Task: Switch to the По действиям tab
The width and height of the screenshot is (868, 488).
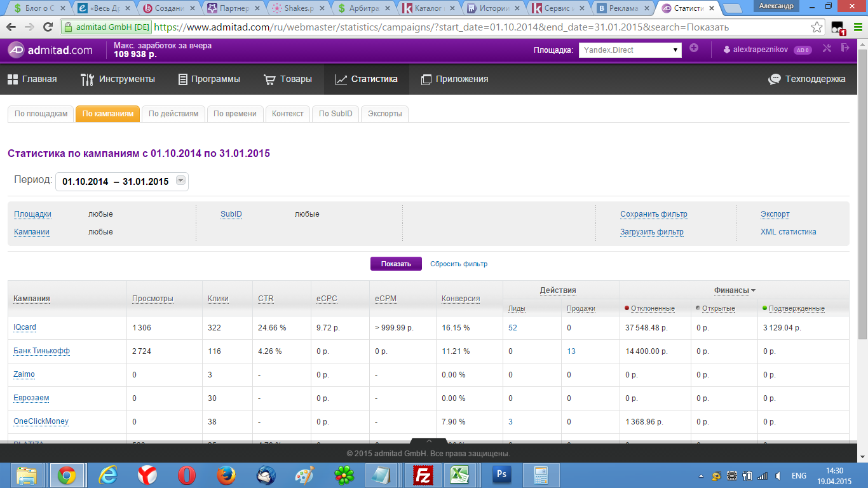Action: coord(173,114)
